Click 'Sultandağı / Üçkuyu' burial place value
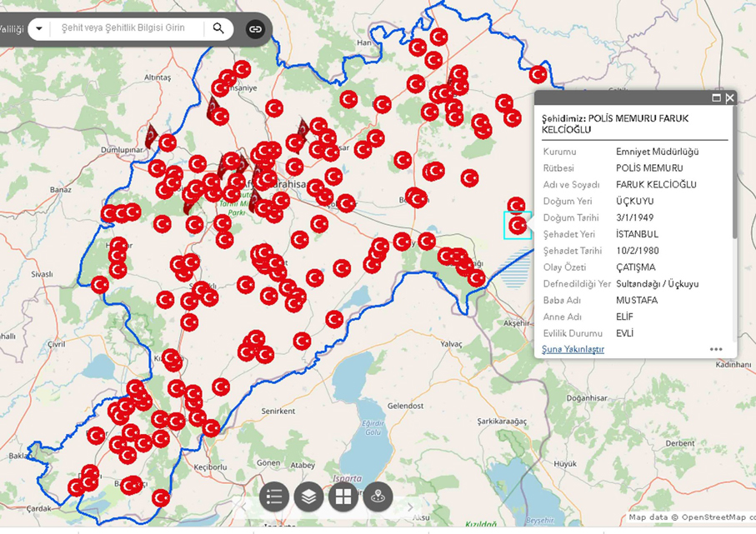 [657, 284]
